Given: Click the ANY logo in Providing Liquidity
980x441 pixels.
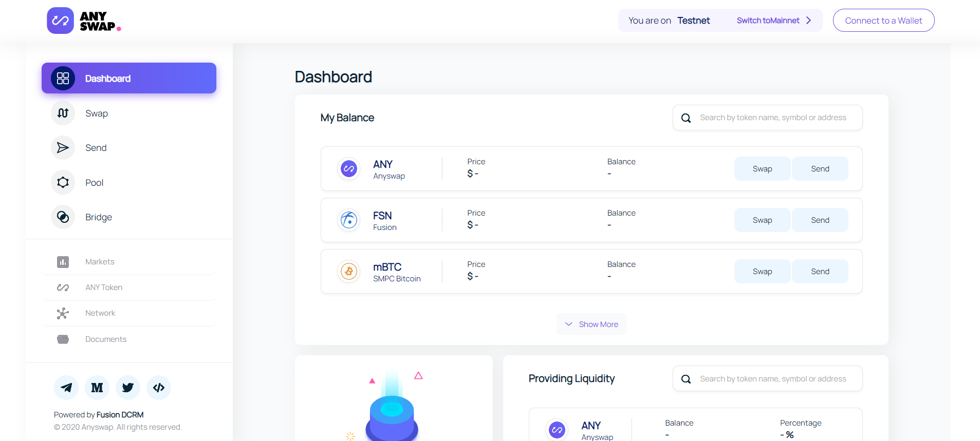Looking at the screenshot, I should point(557,430).
